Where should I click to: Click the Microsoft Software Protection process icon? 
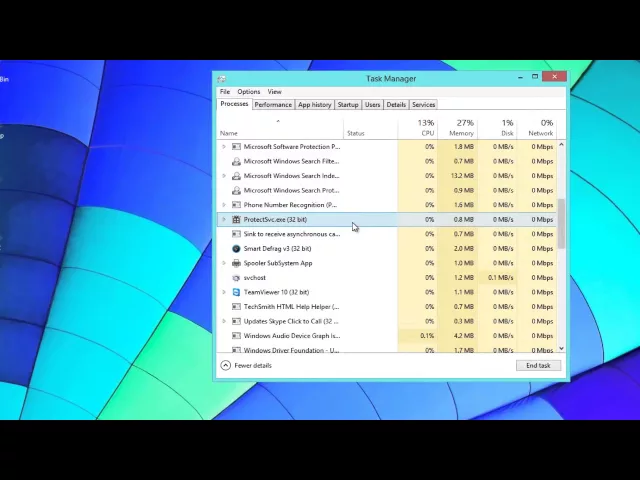click(236, 147)
